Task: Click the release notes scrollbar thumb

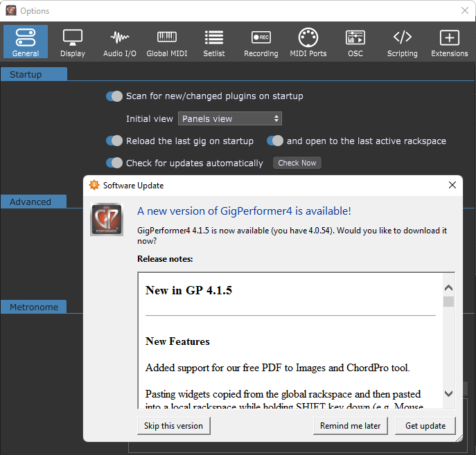Action: pyautogui.click(x=449, y=302)
